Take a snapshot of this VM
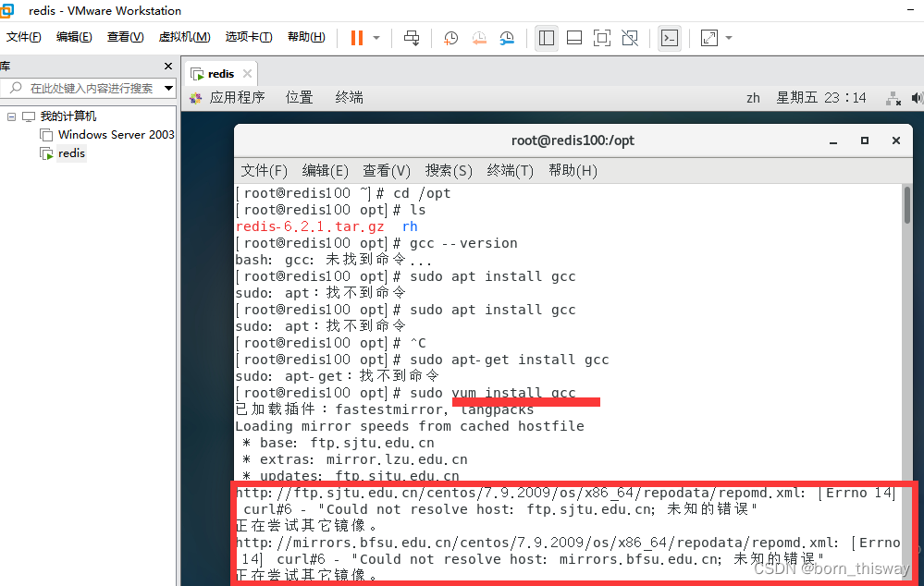Image resolution: width=924 pixels, height=586 pixels. [450, 38]
